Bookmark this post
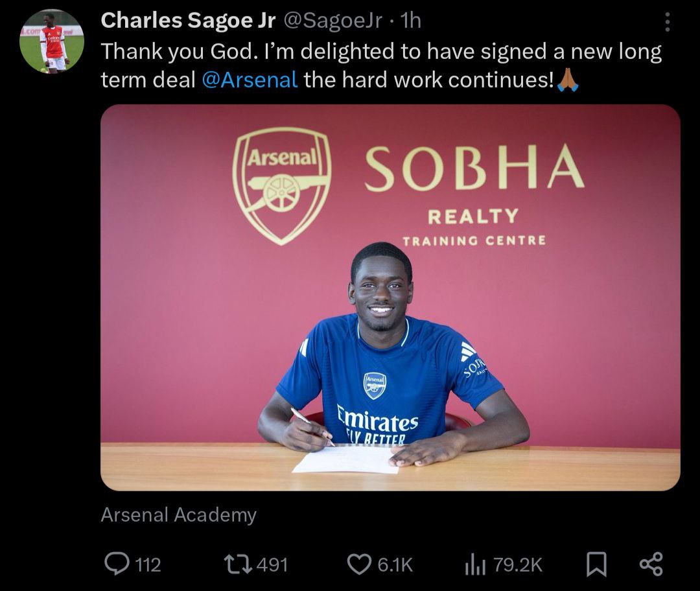 [596, 564]
